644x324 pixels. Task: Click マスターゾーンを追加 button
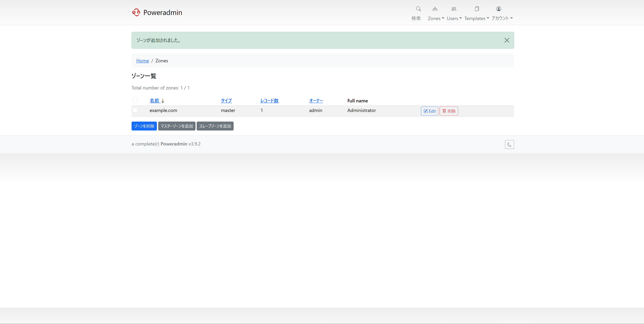click(176, 126)
